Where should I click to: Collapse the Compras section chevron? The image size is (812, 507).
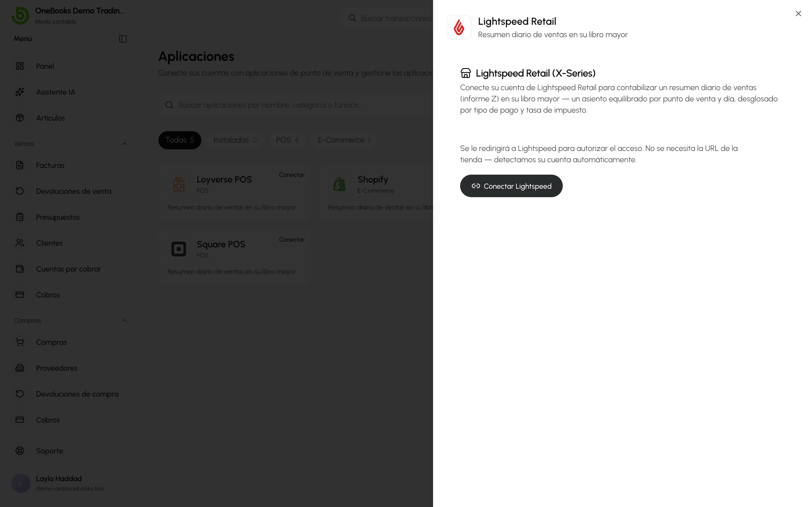click(125, 321)
